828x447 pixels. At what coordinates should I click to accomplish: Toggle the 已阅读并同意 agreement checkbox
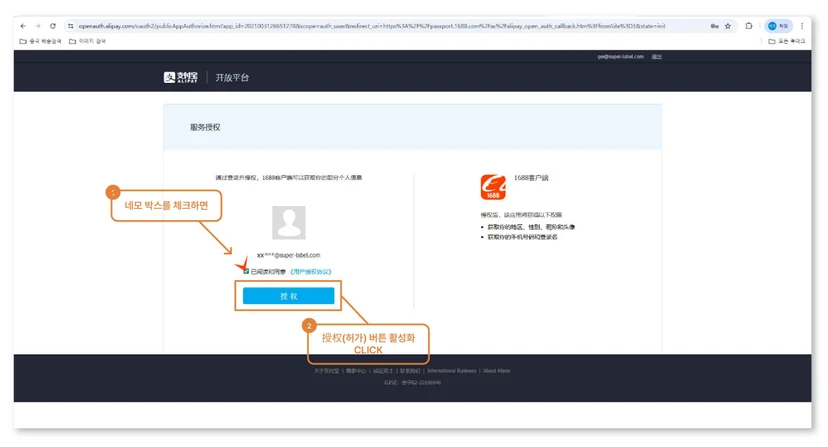[246, 271]
